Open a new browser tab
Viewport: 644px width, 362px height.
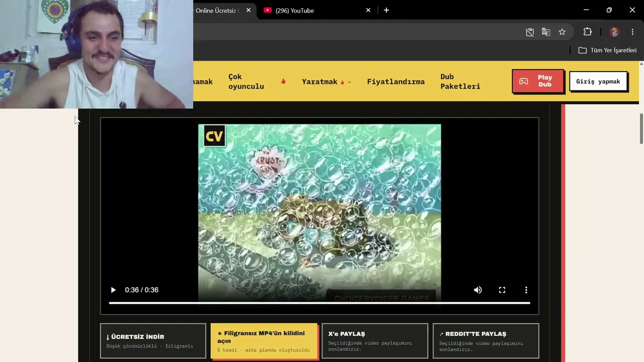[386, 10]
